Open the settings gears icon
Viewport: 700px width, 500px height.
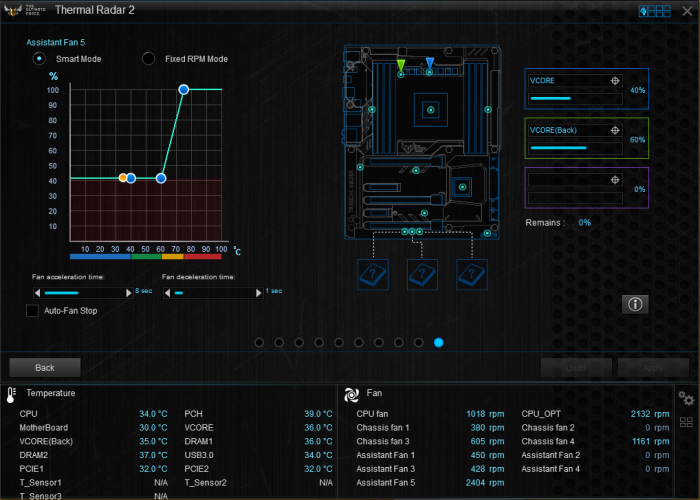[x=686, y=397]
